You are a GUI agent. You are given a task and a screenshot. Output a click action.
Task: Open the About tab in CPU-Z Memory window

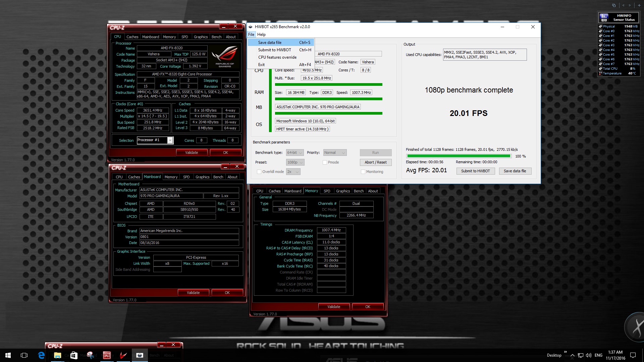tap(373, 191)
